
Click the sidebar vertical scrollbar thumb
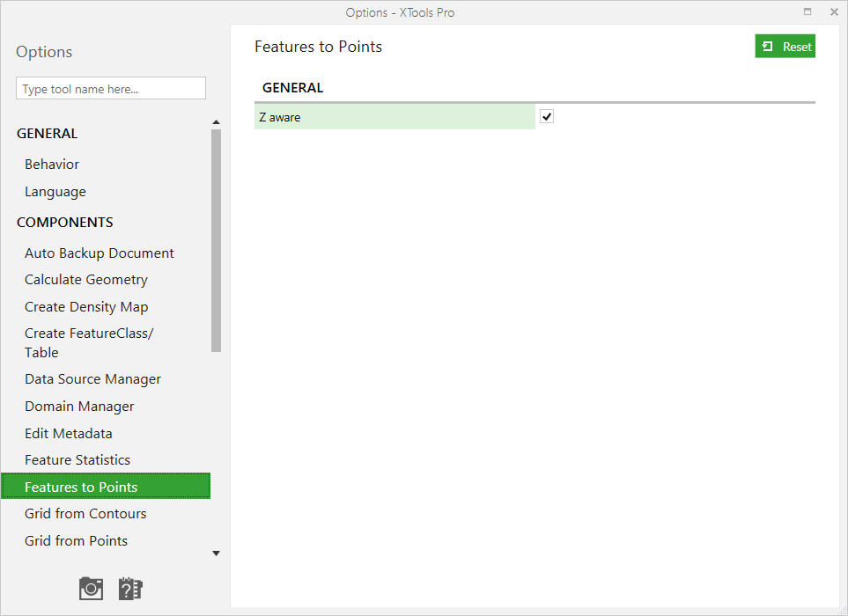217,240
